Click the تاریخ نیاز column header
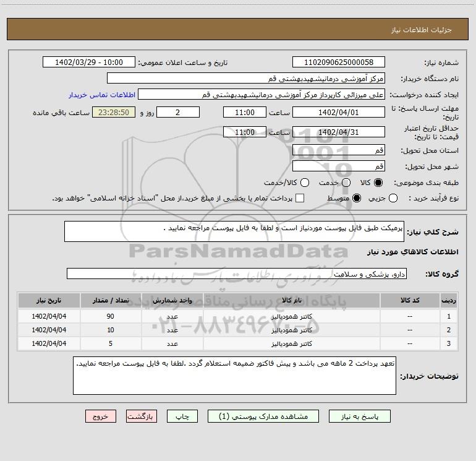The width and height of the screenshot is (476, 461). click(49, 300)
